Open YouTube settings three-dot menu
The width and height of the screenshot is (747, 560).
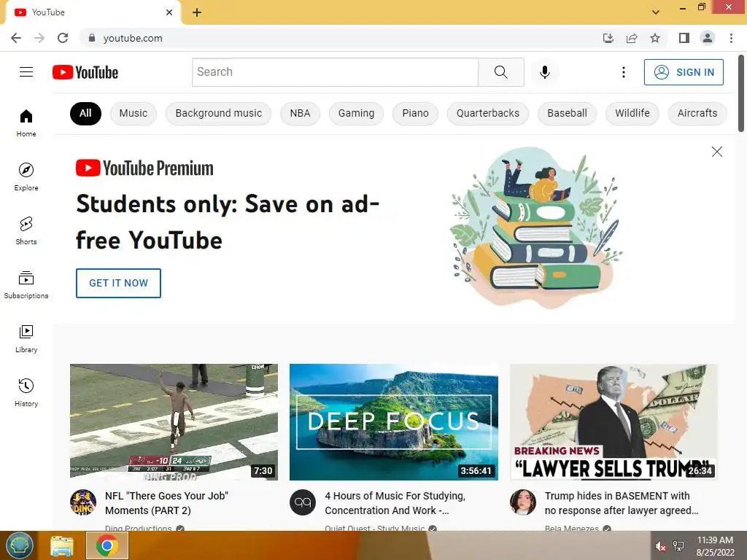(623, 72)
